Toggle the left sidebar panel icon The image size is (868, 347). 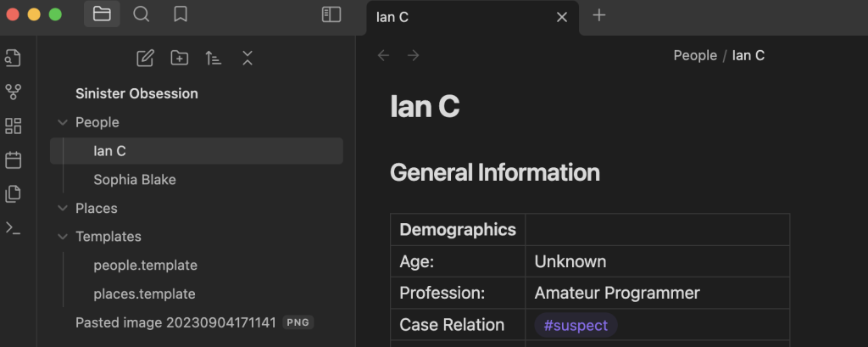[331, 14]
